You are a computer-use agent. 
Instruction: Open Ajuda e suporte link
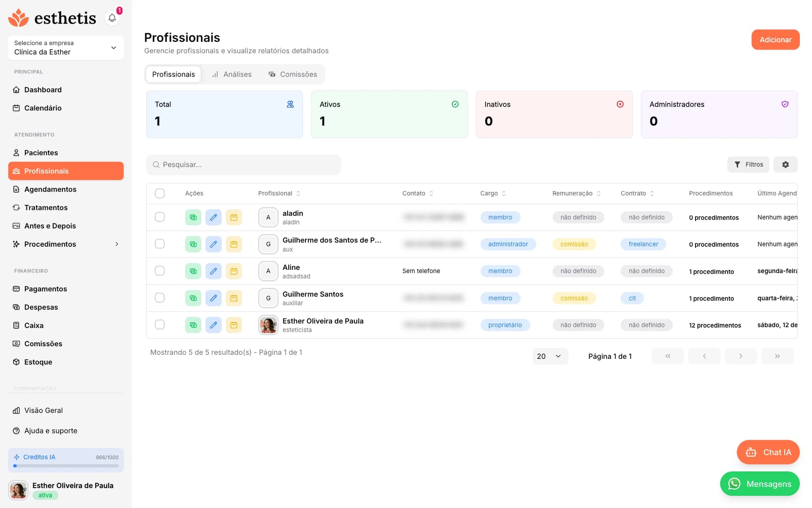pos(66,431)
